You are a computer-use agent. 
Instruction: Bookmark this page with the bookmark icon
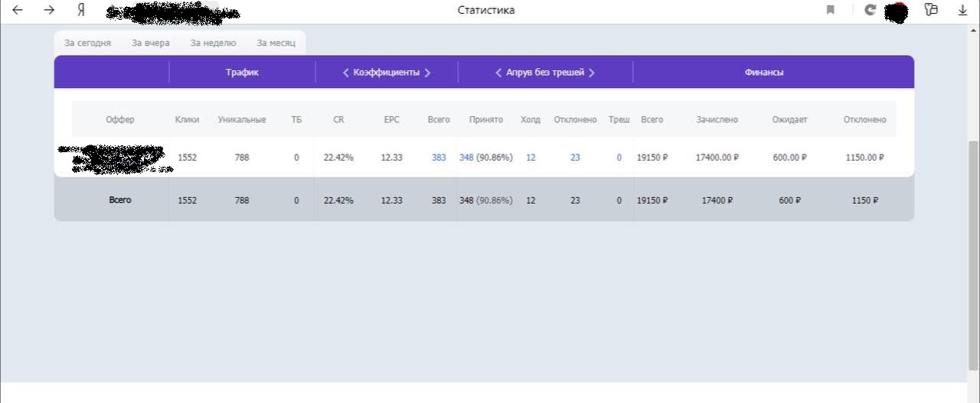pos(831,10)
